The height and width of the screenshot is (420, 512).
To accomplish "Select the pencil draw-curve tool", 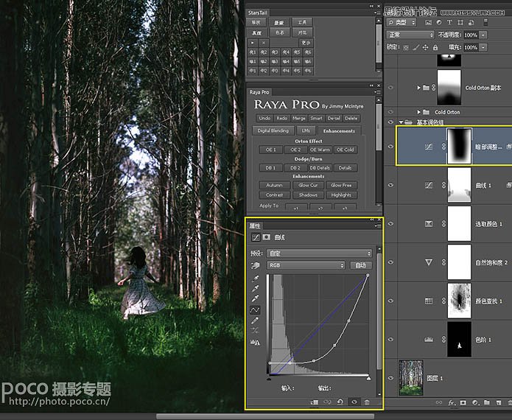I will click(x=255, y=321).
